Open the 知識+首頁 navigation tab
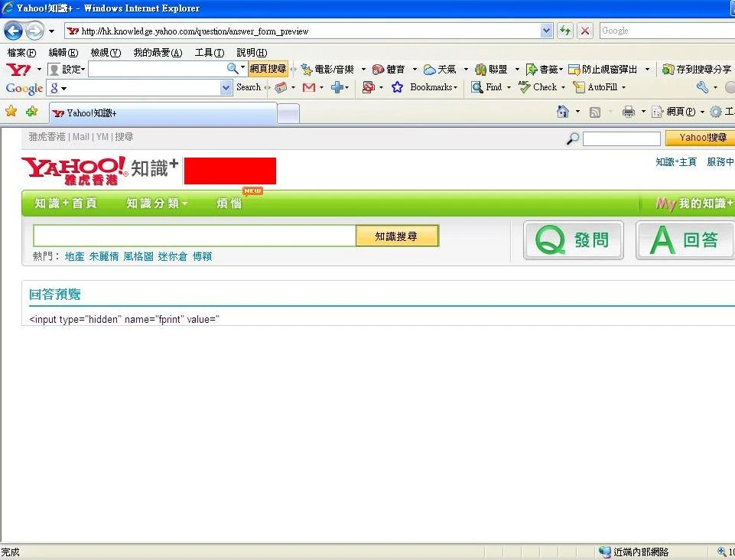 click(66, 203)
